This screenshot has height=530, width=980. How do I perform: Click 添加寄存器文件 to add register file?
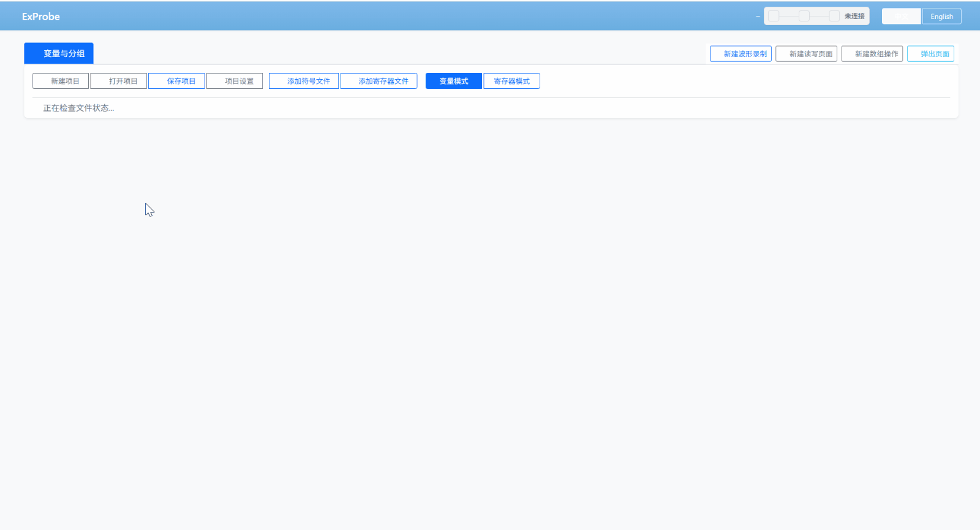379,81
